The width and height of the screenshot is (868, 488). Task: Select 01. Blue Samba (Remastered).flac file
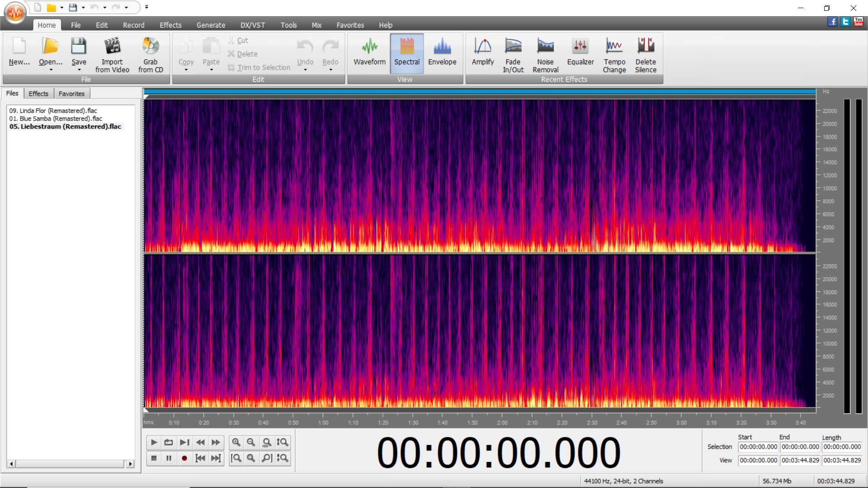tap(56, 118)
